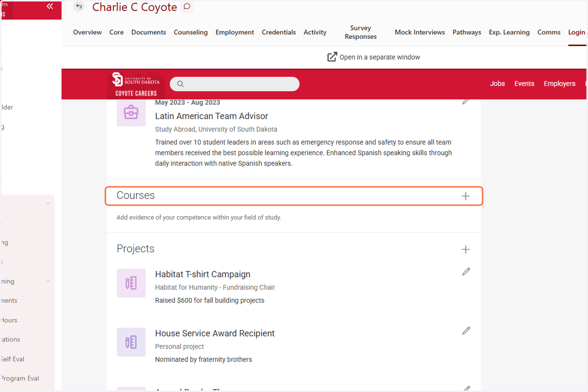Switch to the Documents tab
The width and height of the screenshot is (588, 392).
(148, 32)
